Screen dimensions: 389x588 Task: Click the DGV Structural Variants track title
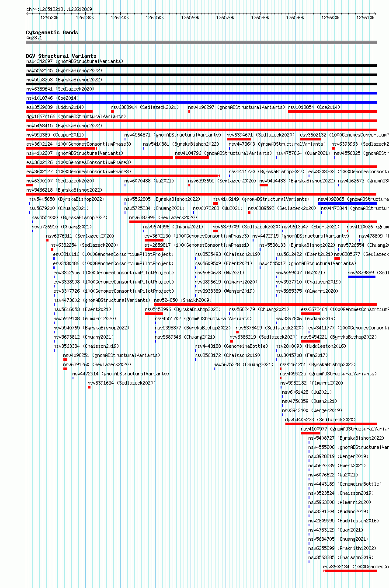coord(61,56)
